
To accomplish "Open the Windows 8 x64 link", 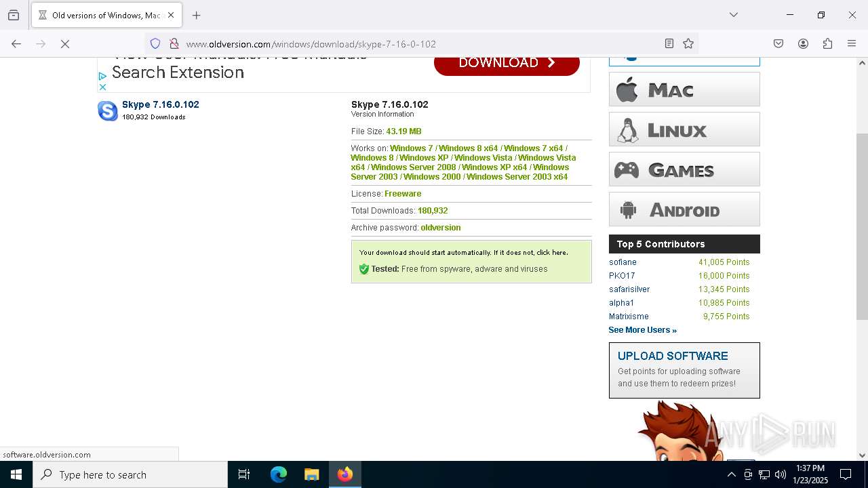I will (x=468, y=148).
